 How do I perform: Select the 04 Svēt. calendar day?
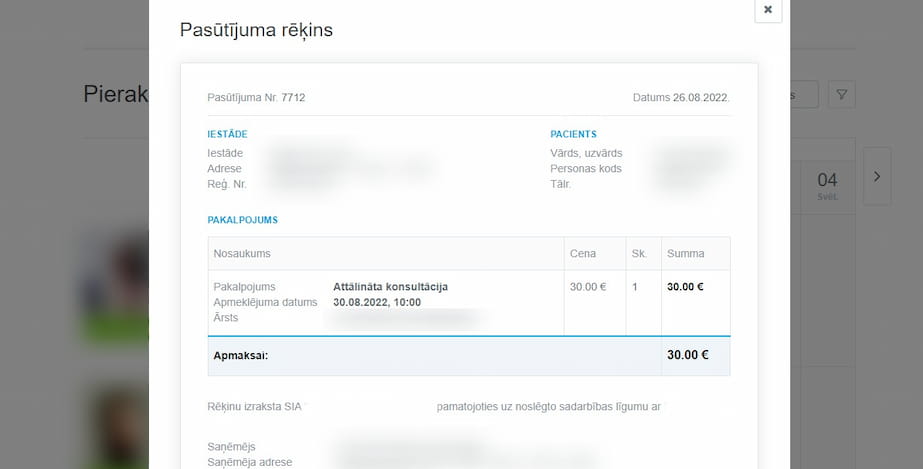pos(827,185)
